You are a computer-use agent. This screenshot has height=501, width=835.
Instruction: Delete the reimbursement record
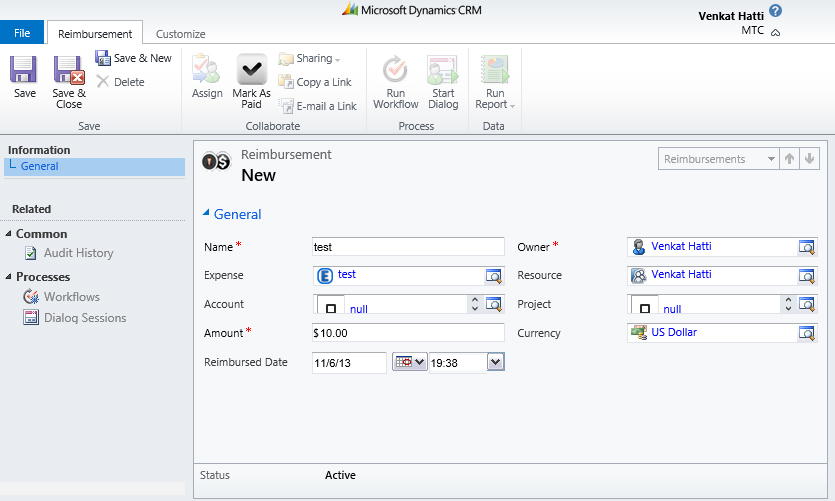121,82
